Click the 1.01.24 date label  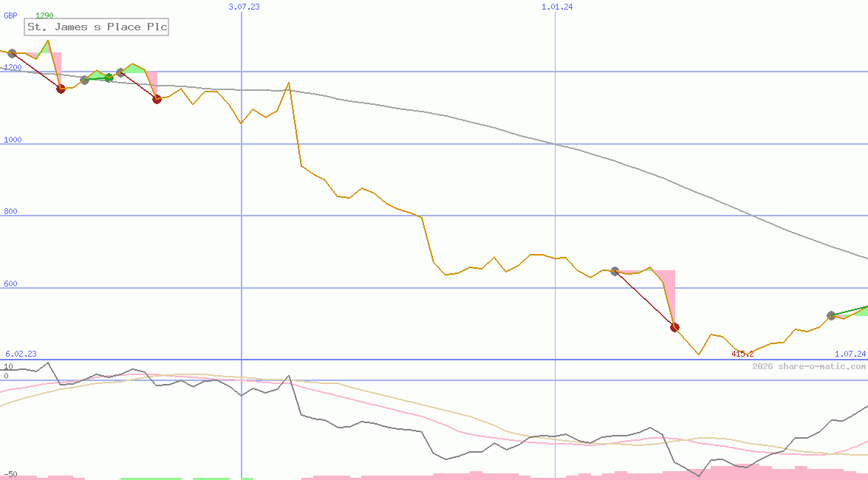click(x=557, y=7)
